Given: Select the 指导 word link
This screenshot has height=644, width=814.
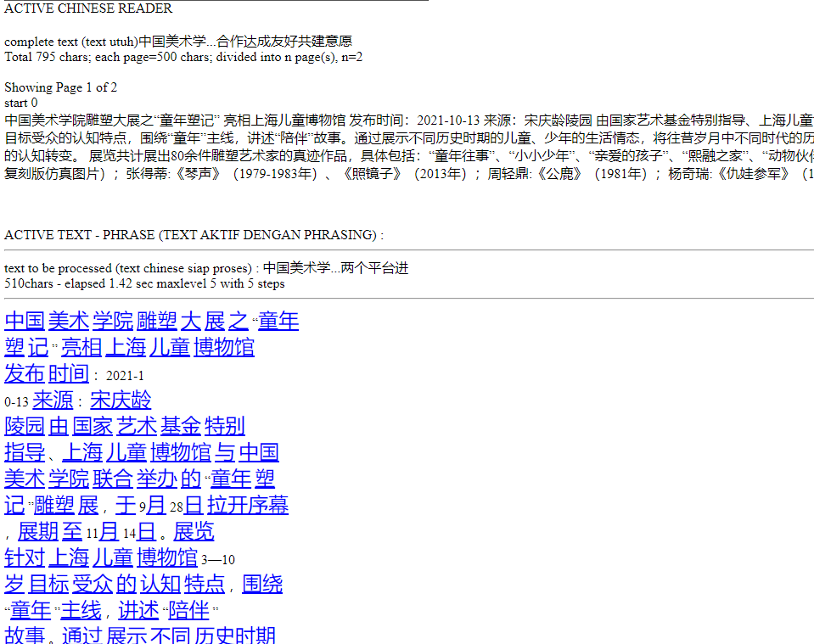Looking at the screenshot, I should [x=25, y=452].
